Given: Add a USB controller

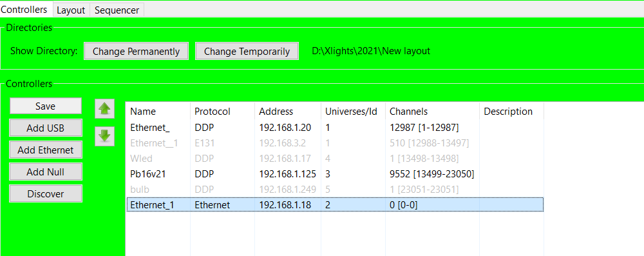Looking at the screenshot, I should [x=46, y=128].
